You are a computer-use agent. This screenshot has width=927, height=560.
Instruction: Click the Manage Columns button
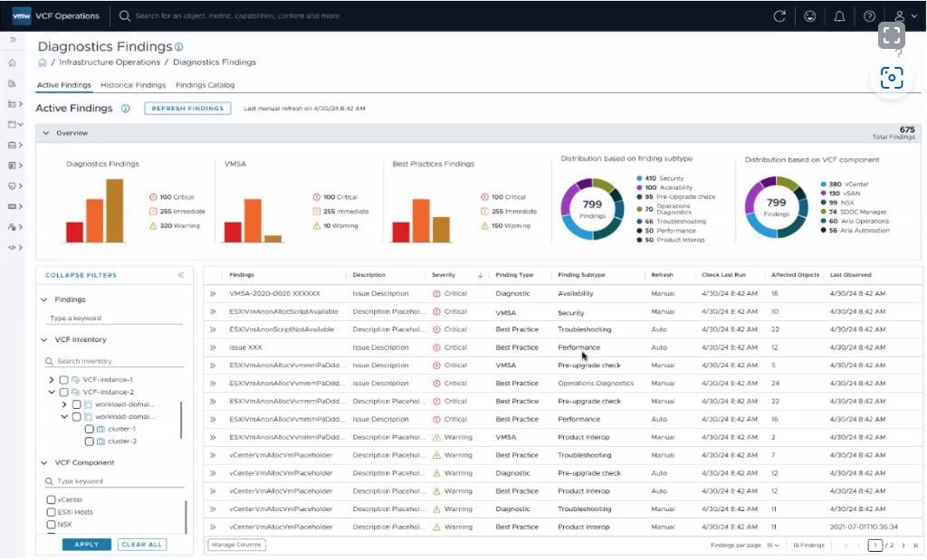[x=236, y=545]
